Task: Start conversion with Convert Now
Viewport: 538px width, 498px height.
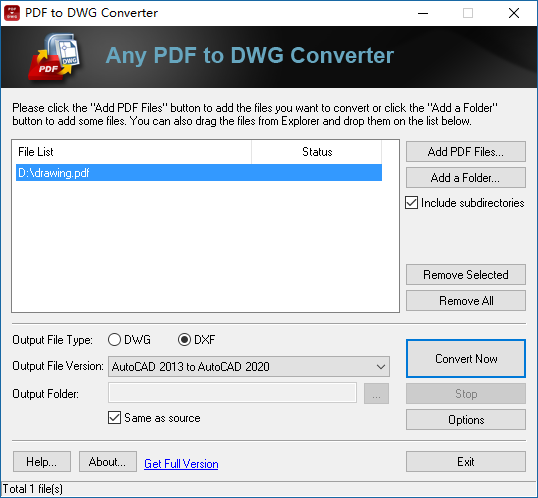Action: 466,359
